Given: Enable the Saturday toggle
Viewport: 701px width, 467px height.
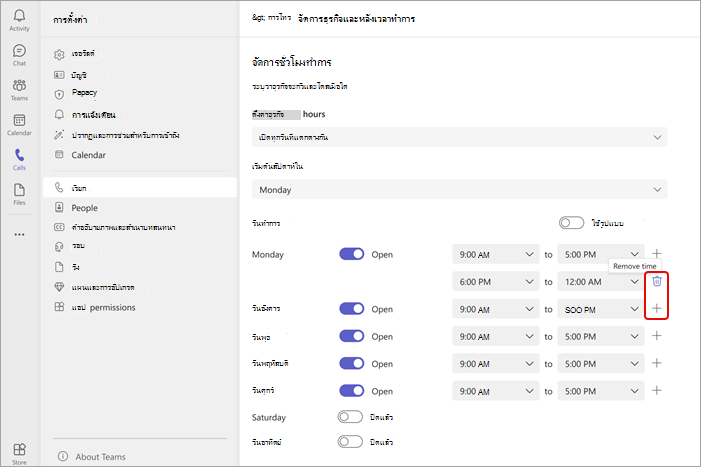Looking at the screenshot, I should pos(350,417).
